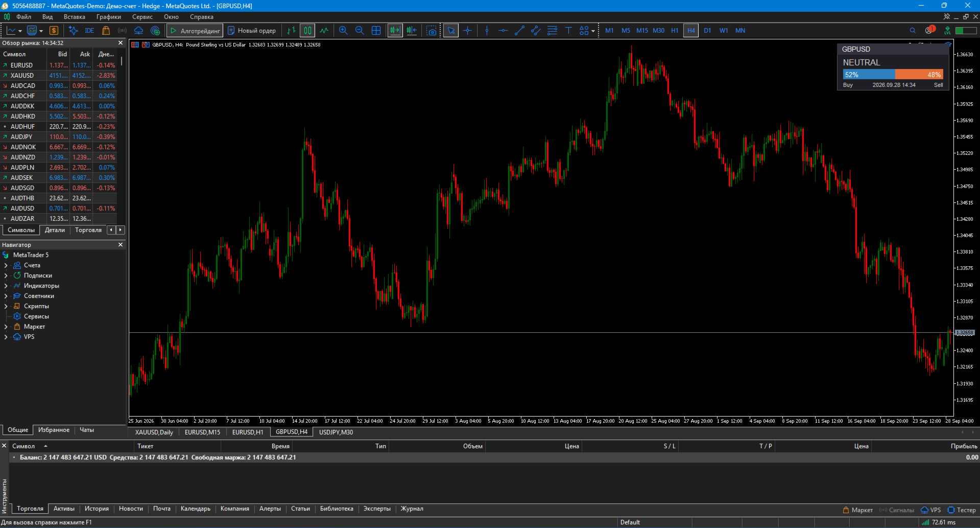Toggle chart shift from right border
Viewport: 980px width, 528px height.
click(412, 31)
